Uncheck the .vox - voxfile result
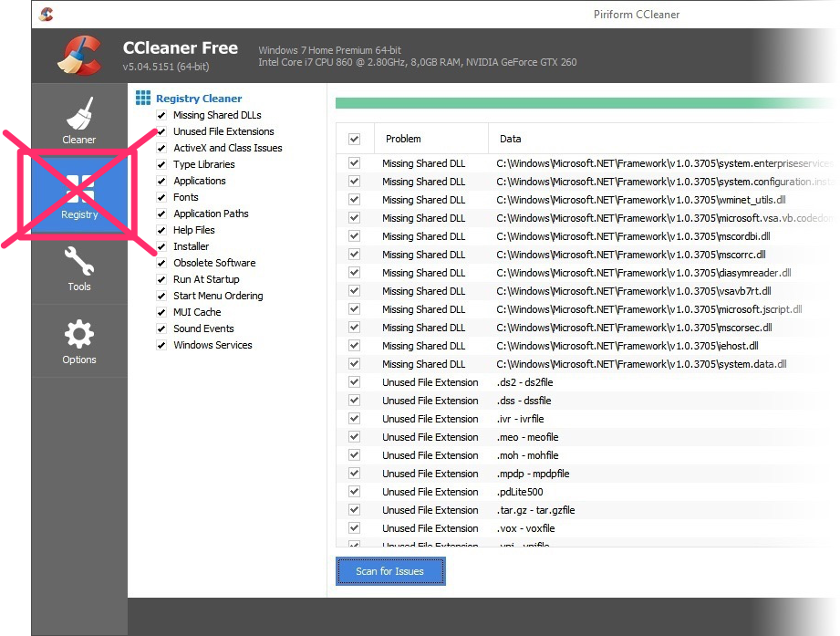Image resolution: width=840 pixels, height=636 pixels. (x=354, y=527)
